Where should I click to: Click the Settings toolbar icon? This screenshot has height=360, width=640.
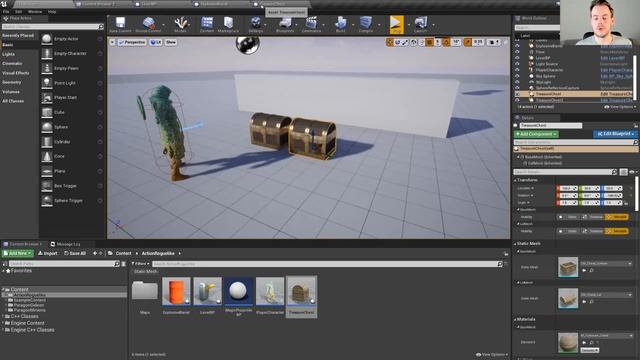coord(256,24)
